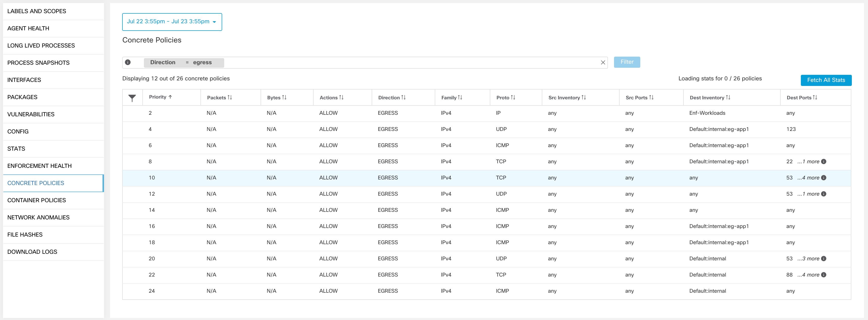Open the Vulnerabilities section
Viewport: 868px width, 320px height.
(x=31, y=114)
